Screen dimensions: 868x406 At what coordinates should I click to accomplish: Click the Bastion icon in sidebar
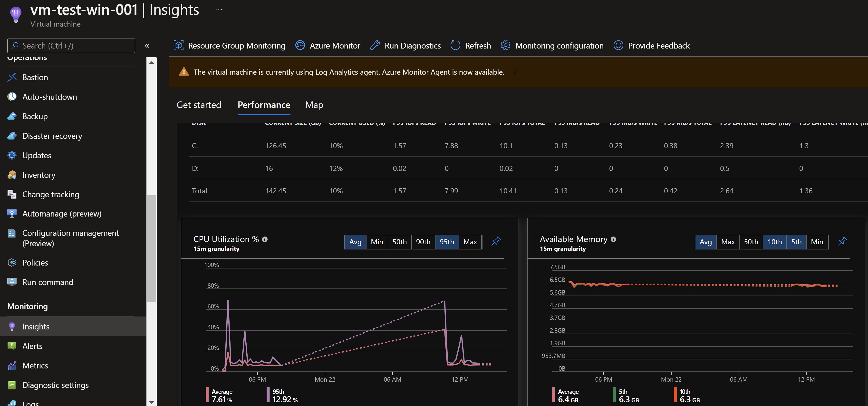(12, 77)
